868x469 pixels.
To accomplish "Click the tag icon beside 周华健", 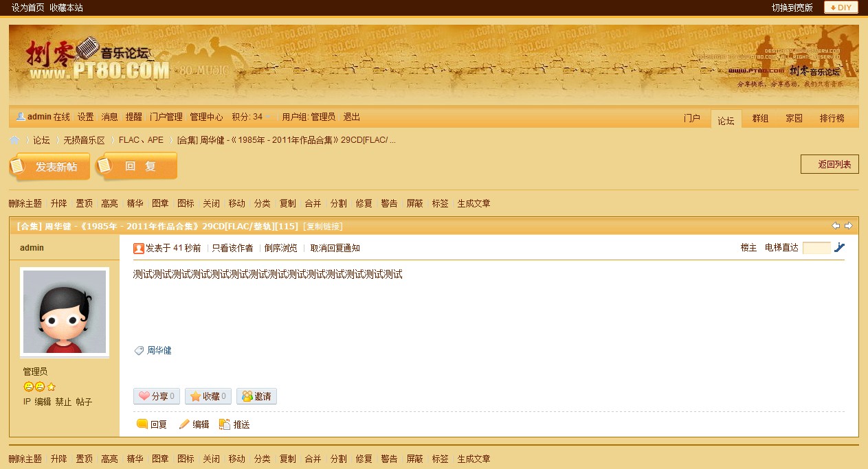I will [139, 350].
